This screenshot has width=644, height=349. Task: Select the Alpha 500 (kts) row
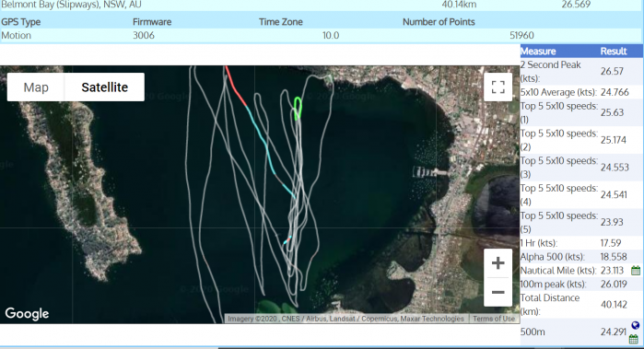tap(581, 257)
